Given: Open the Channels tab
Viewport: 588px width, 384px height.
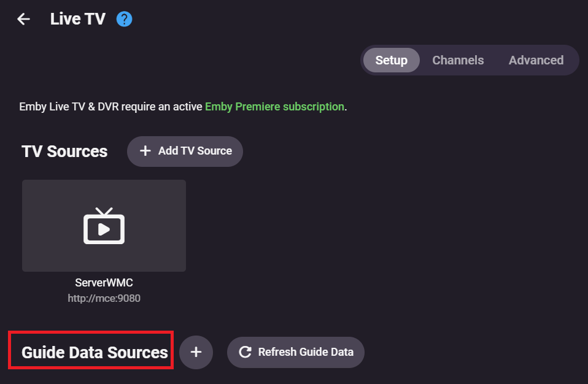Looking at the screenshot, I should [458, 60].
